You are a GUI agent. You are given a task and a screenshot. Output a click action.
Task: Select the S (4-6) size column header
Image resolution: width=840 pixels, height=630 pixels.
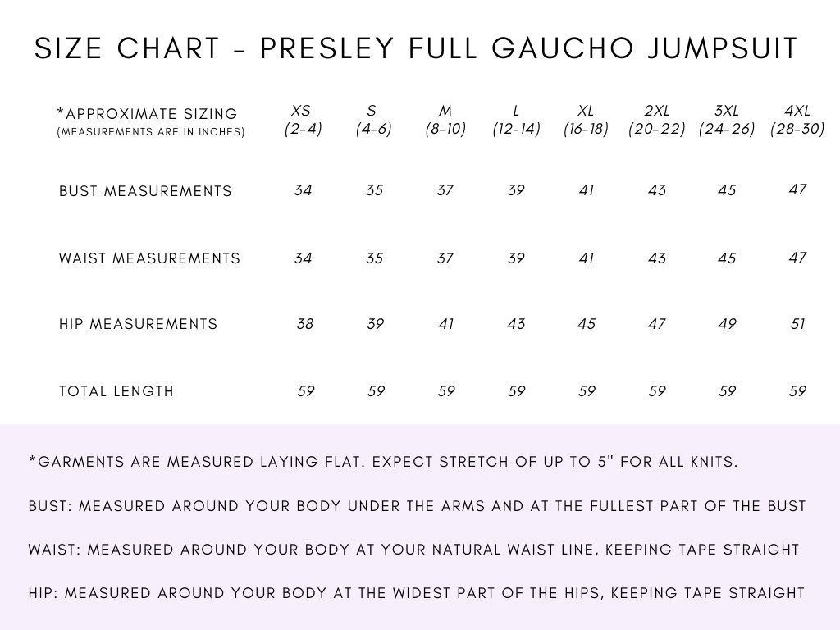373,120
